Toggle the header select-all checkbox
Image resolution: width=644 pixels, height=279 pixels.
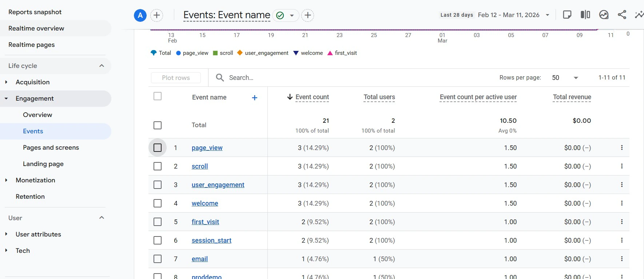158,96
